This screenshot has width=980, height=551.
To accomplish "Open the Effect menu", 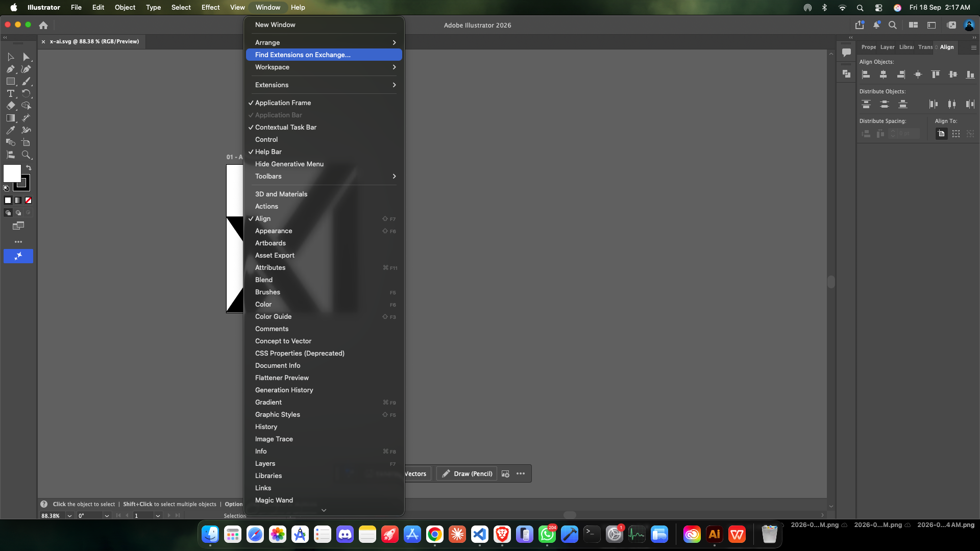I will (x=210, y=7).
